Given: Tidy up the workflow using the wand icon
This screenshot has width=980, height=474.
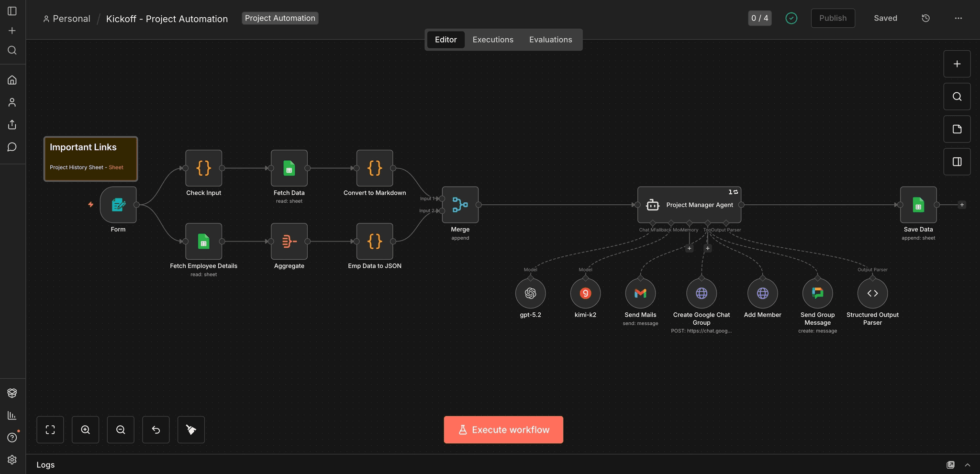Looking at the screenshot, I should (x=191, y=429).
